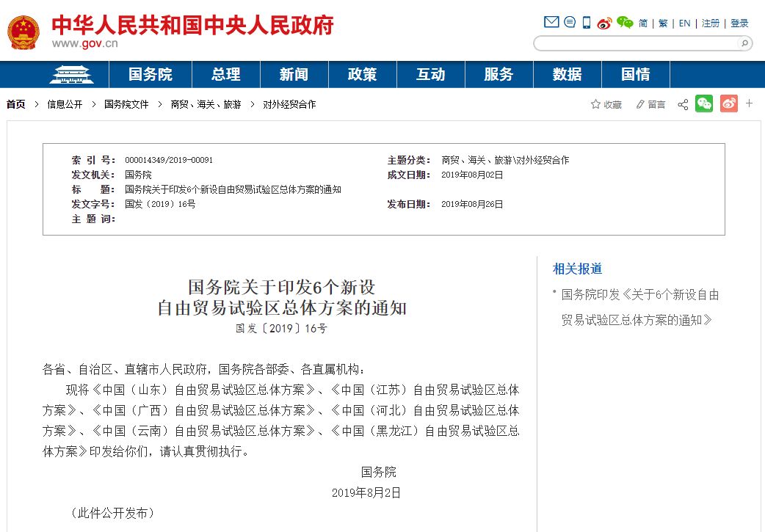
Task: Click the main article headline
Action: [281, 297]
